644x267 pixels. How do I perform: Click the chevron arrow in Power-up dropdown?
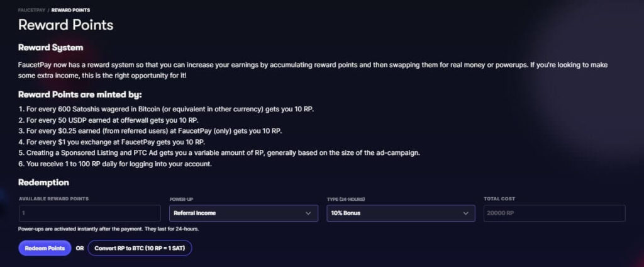pyautogui.click(x=308, y=213)
